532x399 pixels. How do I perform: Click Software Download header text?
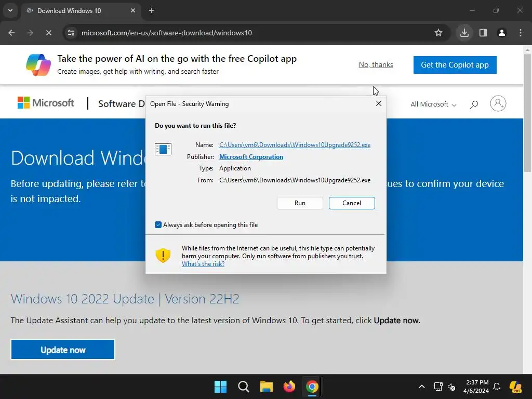(122, 103)
